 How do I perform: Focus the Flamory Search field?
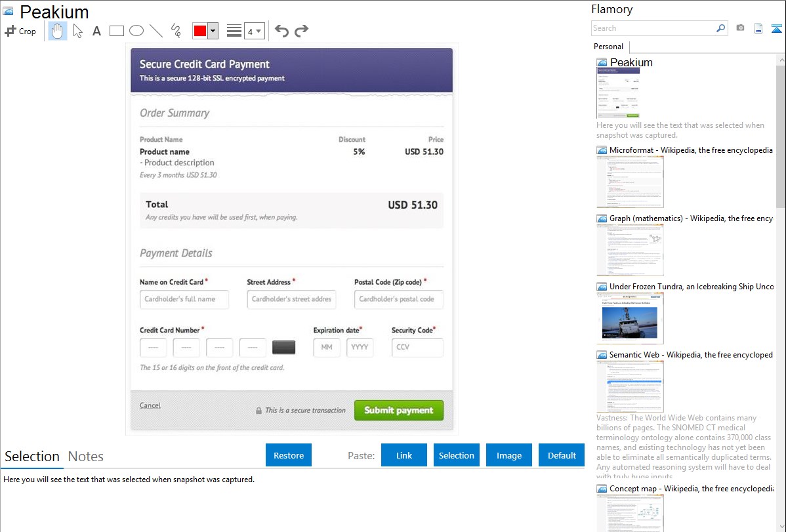[x=653, y=28]
